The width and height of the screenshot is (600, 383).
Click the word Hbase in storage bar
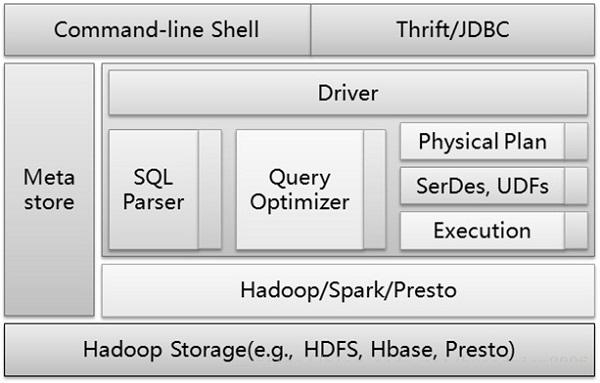click(403, 349)
